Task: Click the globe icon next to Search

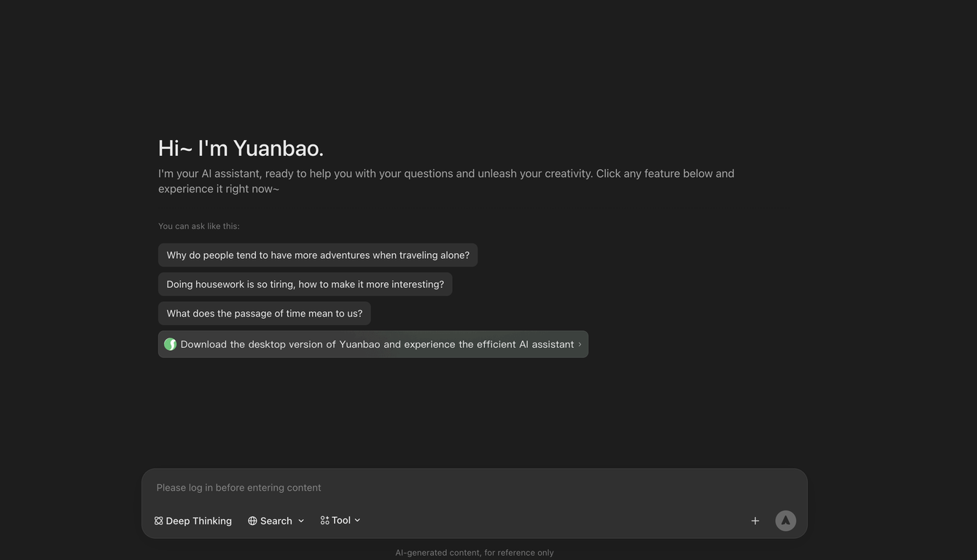Action: [251, 521]
